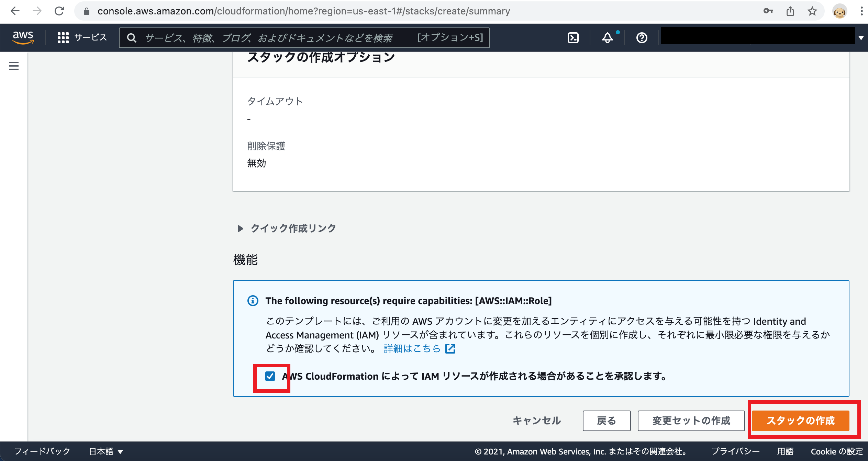Open the Chrome profile avatar
Screen dimensions: 868x461
[x=839, y=12]
